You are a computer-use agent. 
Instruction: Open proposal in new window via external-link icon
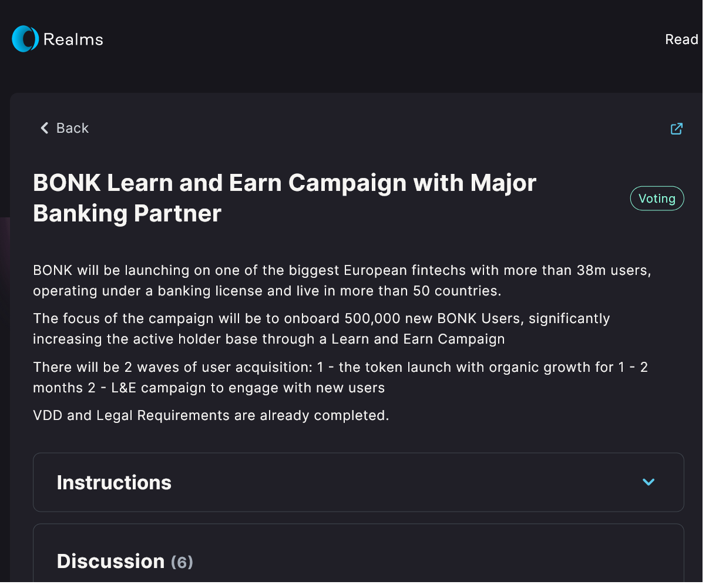click(x=676, y=129)
